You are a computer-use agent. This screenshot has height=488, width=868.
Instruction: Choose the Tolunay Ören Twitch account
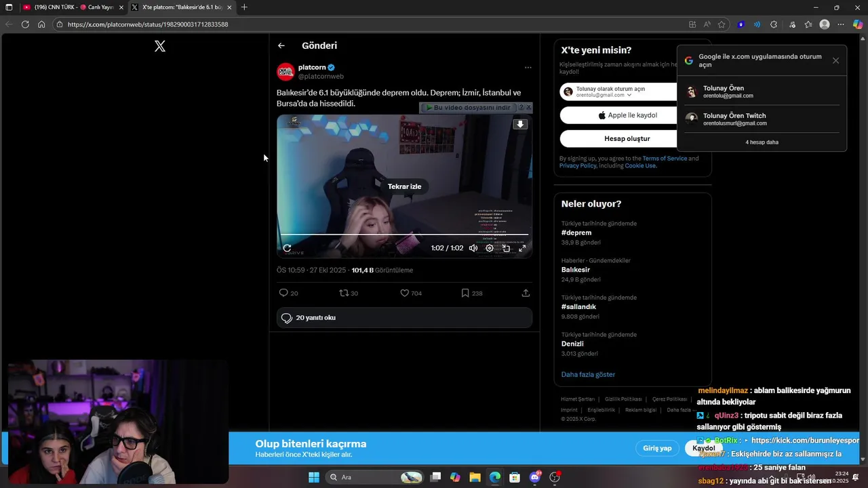click(x=762, y=119)
